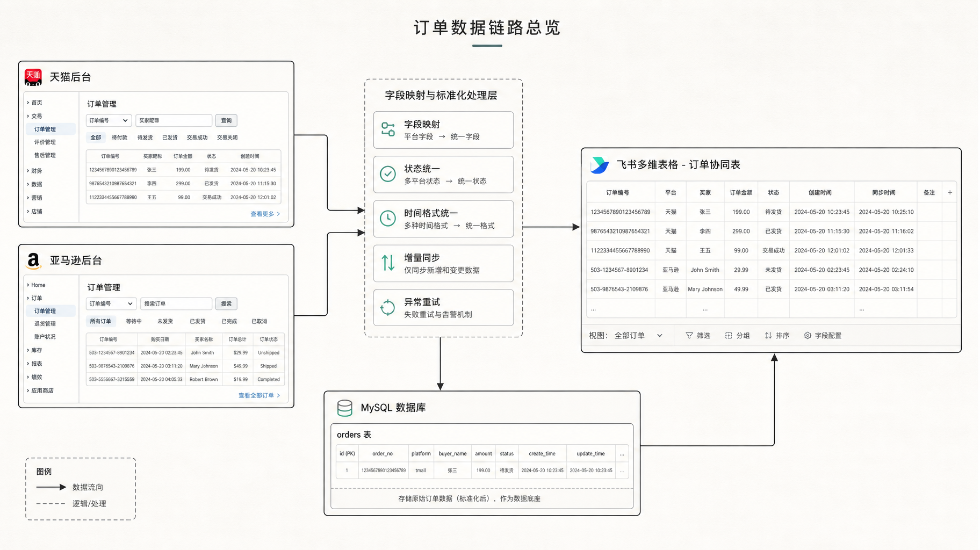Click the 增量同步 up-down arrows icon
The height and width of the screenshot is (550, 980).
388,263
